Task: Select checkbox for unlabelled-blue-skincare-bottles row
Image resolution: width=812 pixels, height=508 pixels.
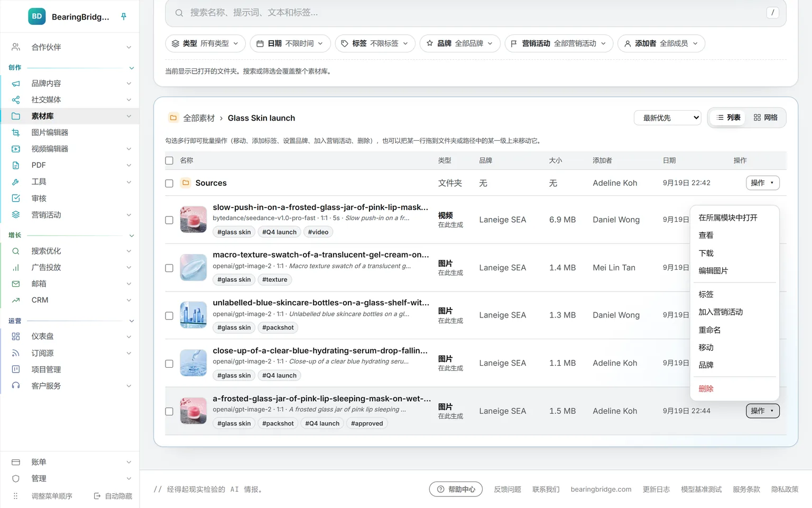Action: (x=169, y=316)
